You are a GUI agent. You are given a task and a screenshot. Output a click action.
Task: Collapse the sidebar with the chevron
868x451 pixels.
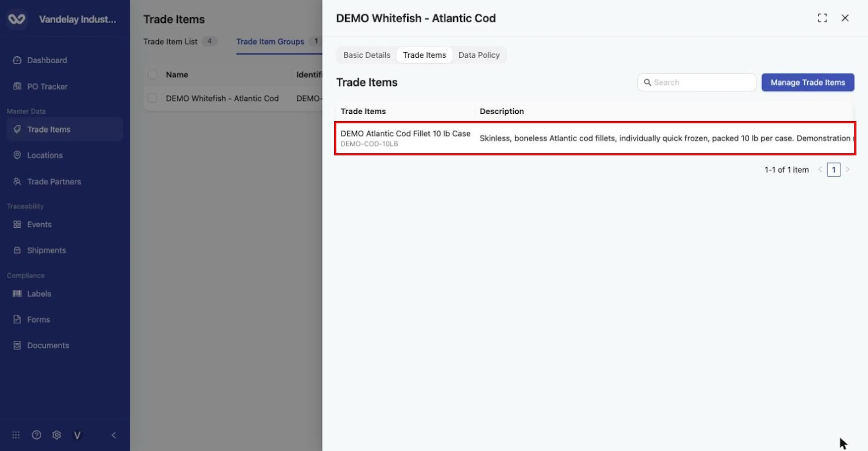[113, 435]
